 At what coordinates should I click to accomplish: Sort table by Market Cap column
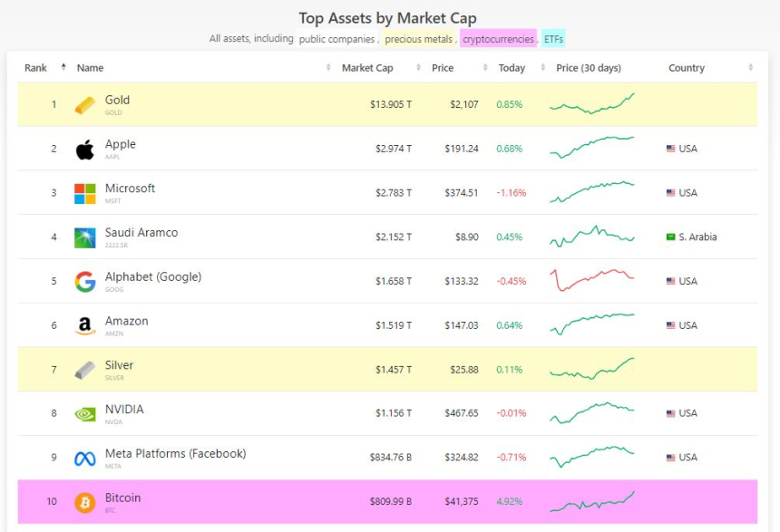[367, 68]
